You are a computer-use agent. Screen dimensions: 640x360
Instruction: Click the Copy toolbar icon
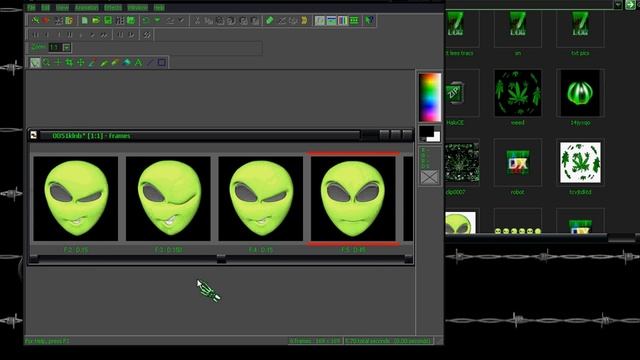[209, 20]
